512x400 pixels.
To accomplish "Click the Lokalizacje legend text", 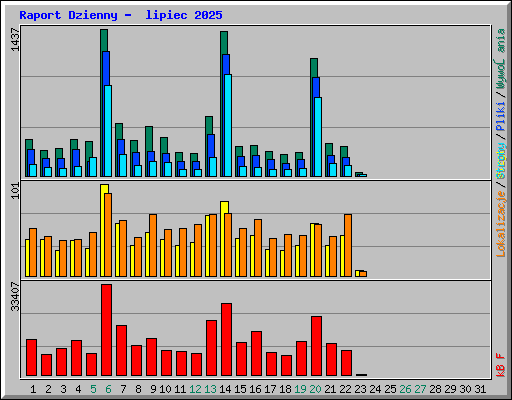I will (501, 223).
